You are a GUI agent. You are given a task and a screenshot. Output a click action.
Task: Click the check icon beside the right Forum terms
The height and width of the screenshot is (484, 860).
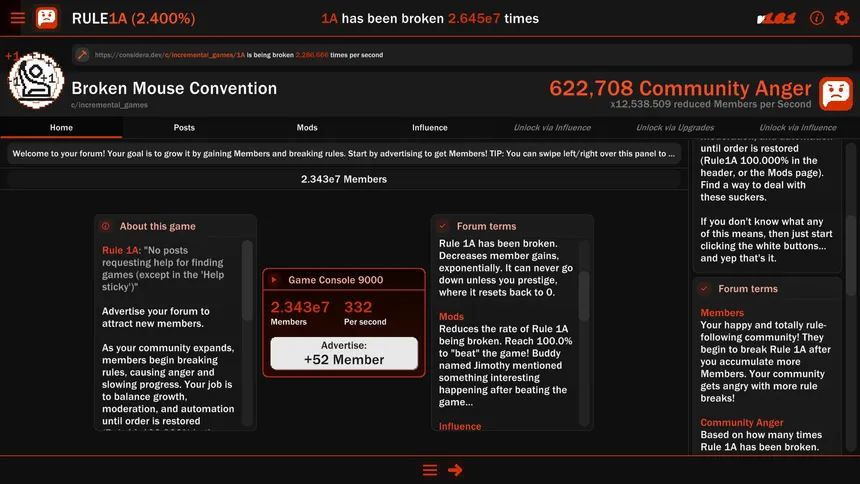pos(704,289)
